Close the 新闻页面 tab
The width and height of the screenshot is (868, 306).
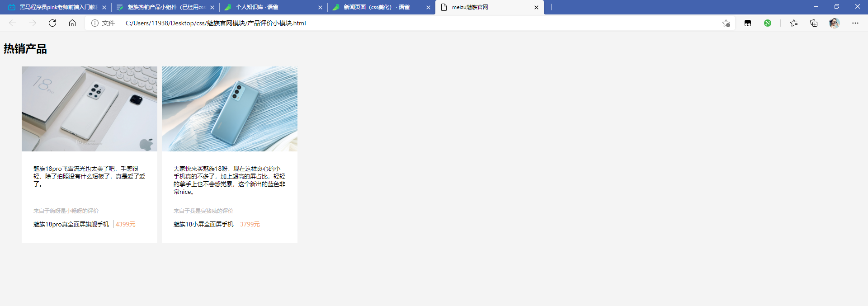pyautogui.click(x=429, y=7)
